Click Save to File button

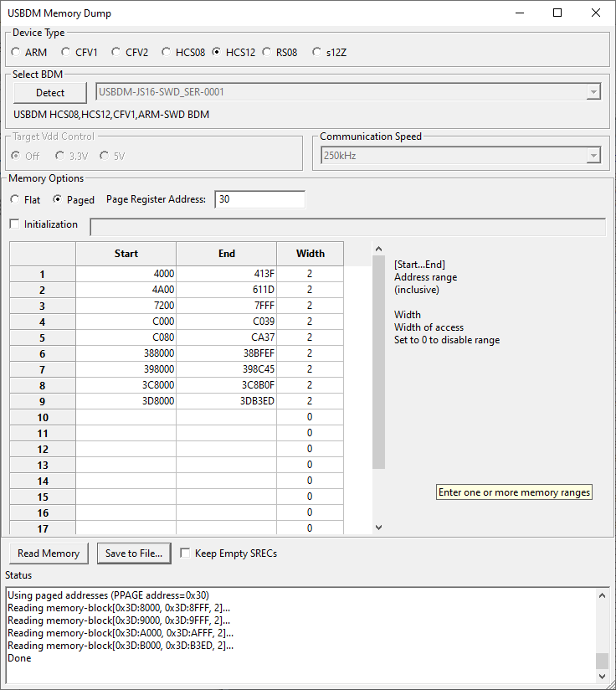[134, 554]
